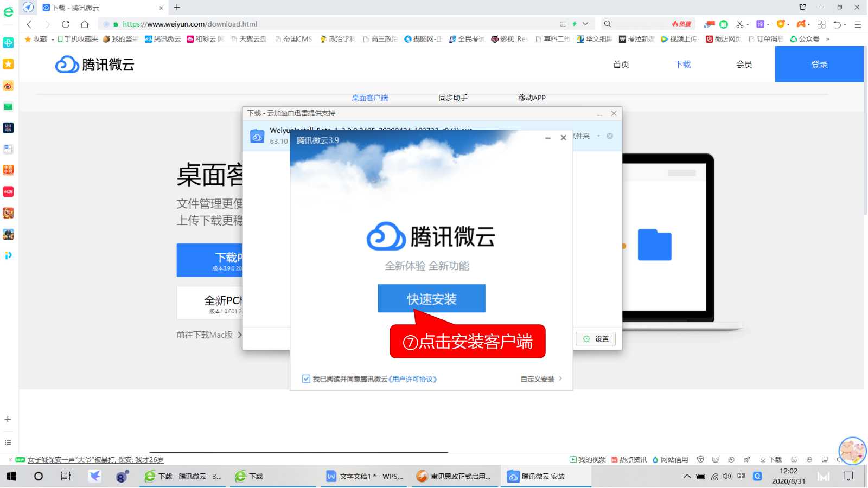The width and height of the screenshot is (868, 488).
Task: Expand the undo closed tab dropdown arrow
Action: pos(845,24)
